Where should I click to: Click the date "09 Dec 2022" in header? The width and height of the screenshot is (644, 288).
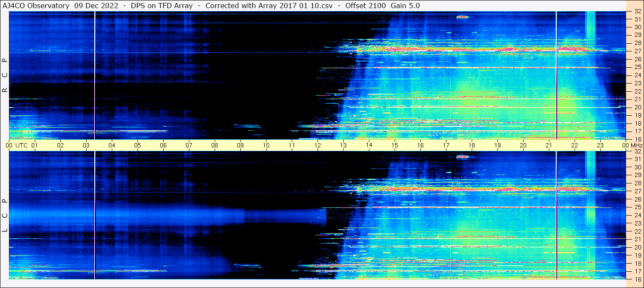97,6
